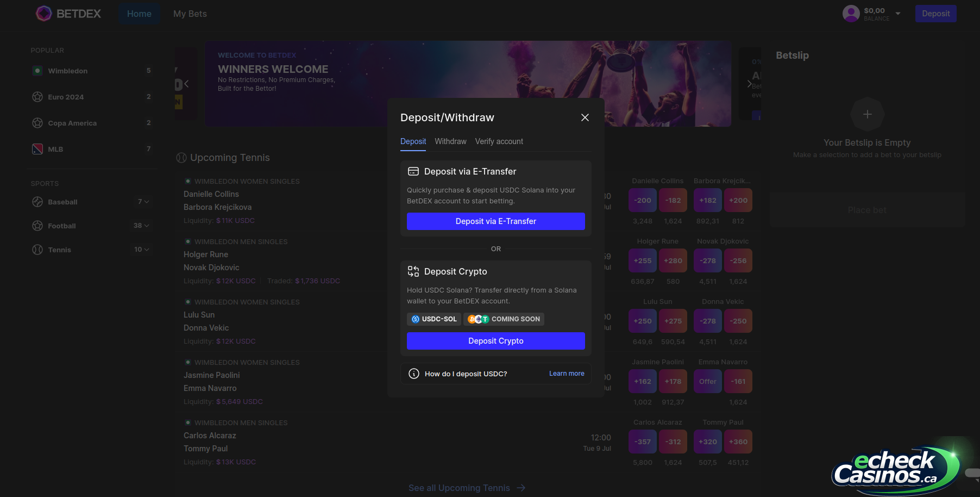This screenshot has width=980, height=497.
Task: Click the BETDEX logo
Action: [x=68, y=14]
